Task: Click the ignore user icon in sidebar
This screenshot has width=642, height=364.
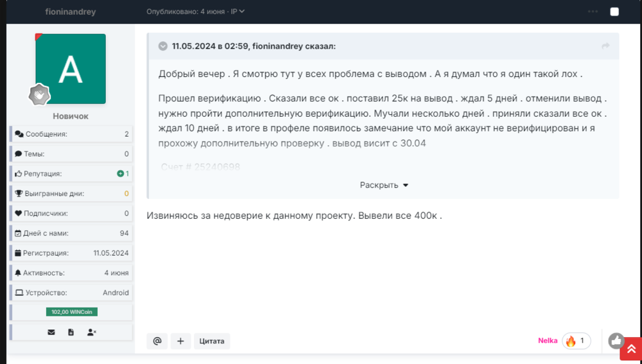Action: [x=91, y=332]
